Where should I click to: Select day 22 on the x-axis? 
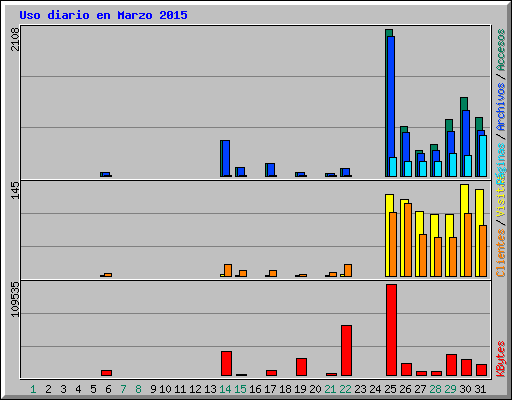click(345, 389)
